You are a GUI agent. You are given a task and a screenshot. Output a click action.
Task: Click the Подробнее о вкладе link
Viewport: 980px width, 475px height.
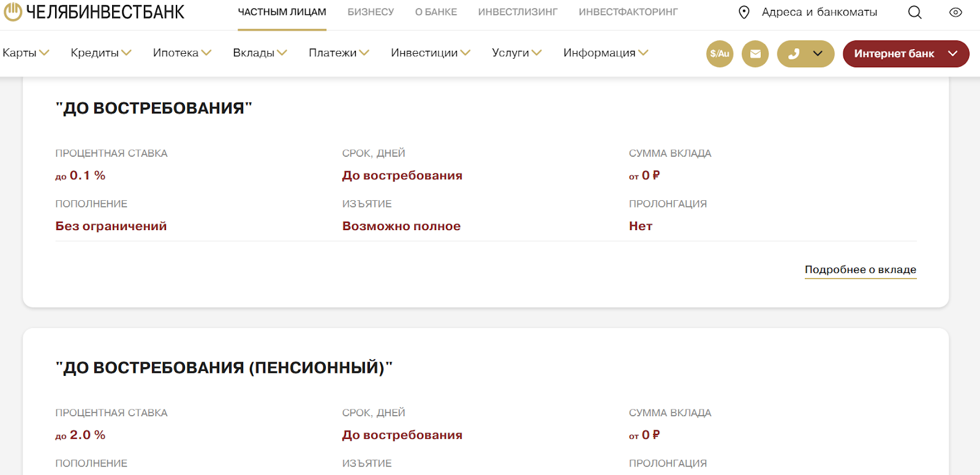pyautogui.click(x=860, y=269)
